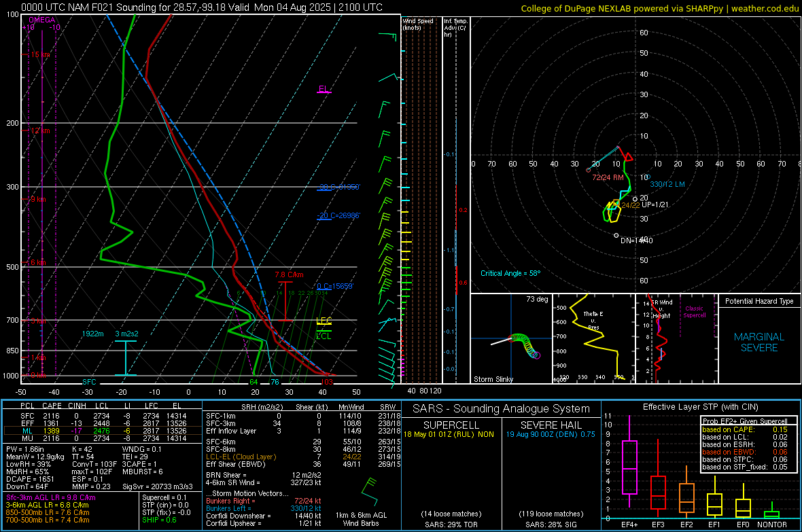This screenshot has height=532, width=802.
Task: Click the 330/12 LM hodograph label
Action: 667,184
